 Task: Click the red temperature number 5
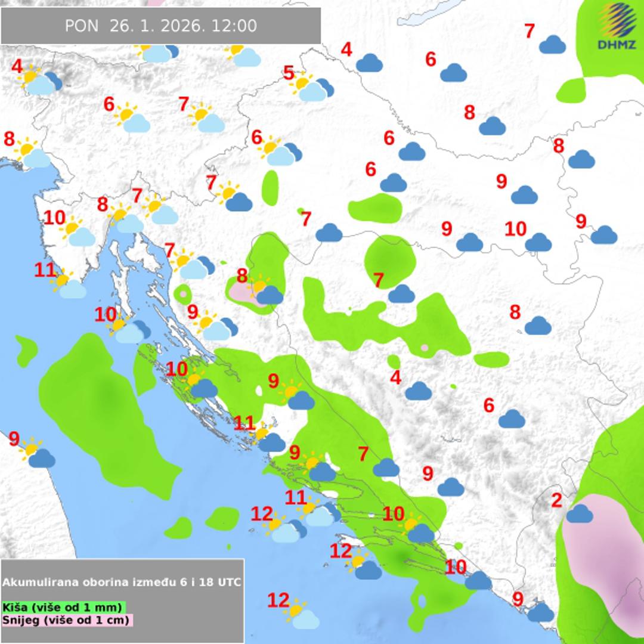click(289, 74)
